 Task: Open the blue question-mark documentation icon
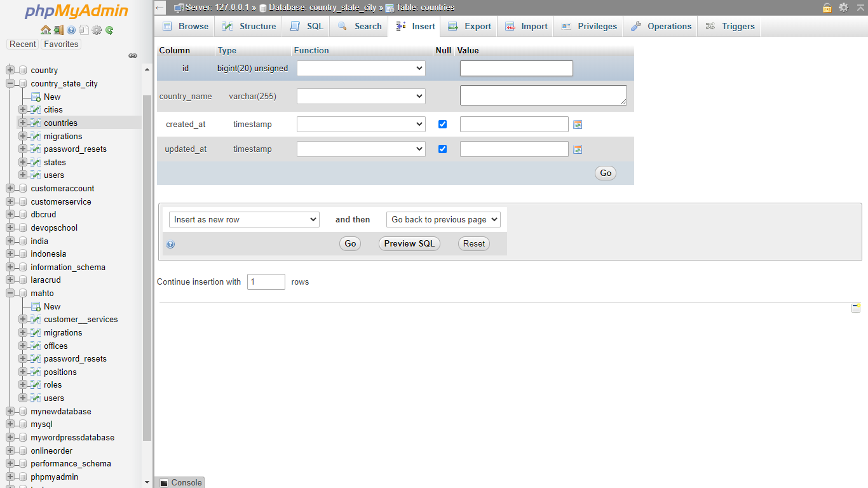pos(71,30)
